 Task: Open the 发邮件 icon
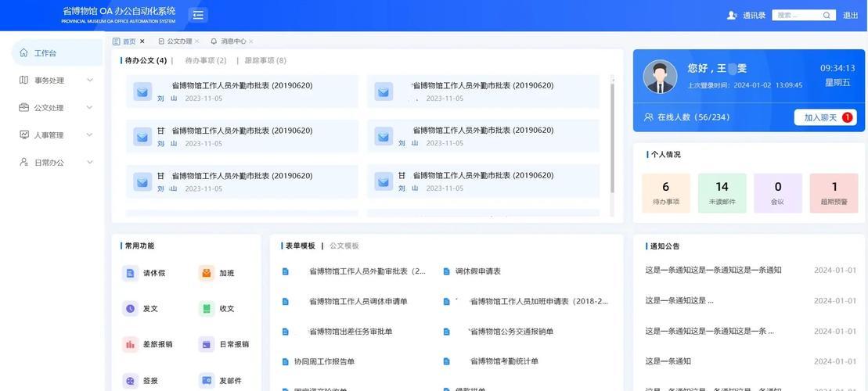coord(207,381)
